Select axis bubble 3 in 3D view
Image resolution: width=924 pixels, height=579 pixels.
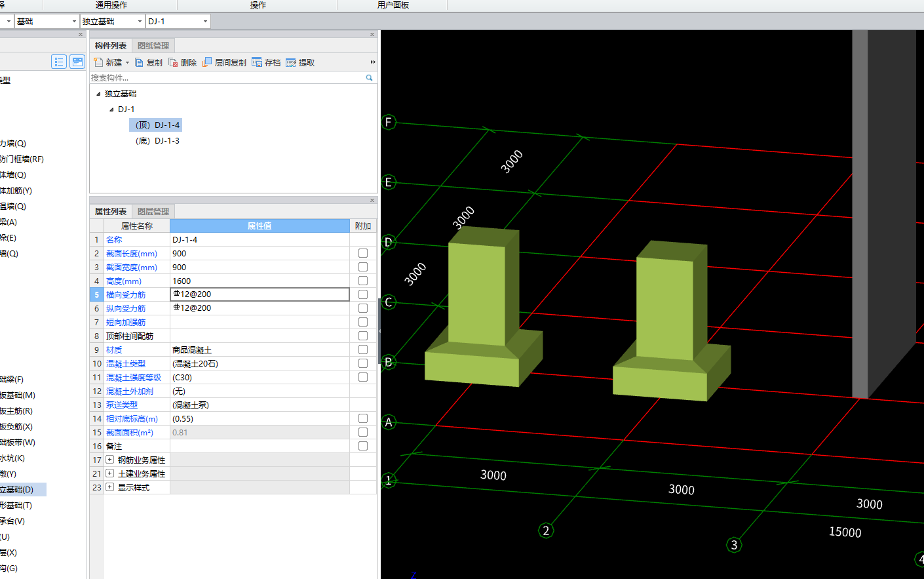point(734,545)
